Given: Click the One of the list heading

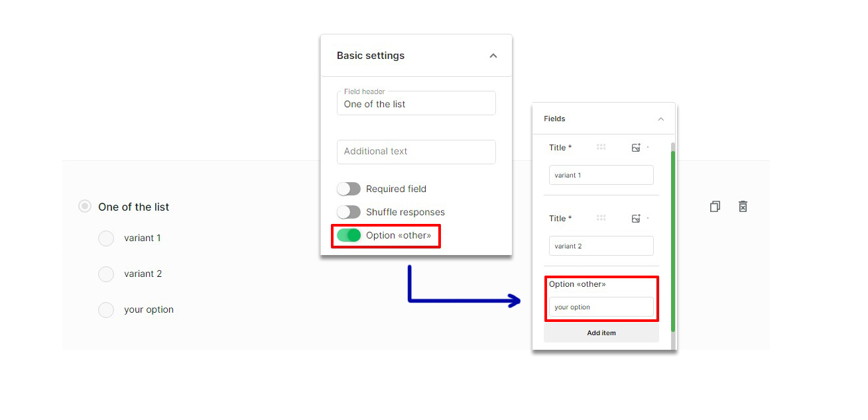Looking at the screenshot, I should pyautogui.click(x=133, y=207).
